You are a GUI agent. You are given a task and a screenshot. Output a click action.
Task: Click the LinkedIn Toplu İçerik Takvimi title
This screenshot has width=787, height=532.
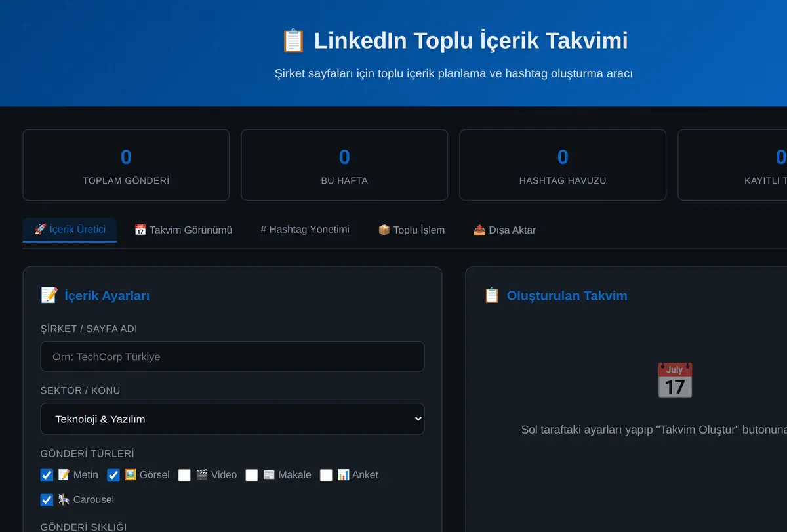pyautogui.click(x=470, y=41)
